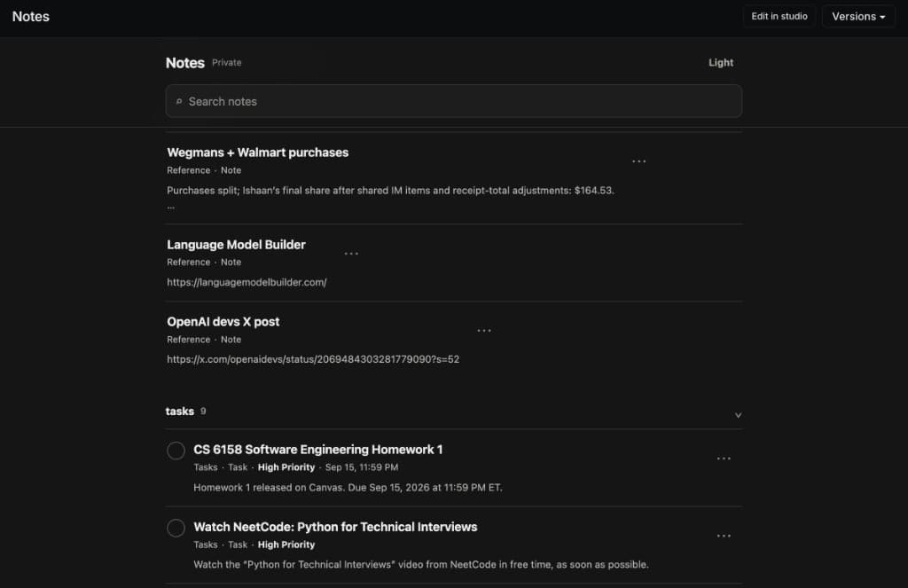Open Language Model Builder note title
Image resolution: width=908 pixels, height=588 pixels.
pyautogui.click(x=236, y=245)
